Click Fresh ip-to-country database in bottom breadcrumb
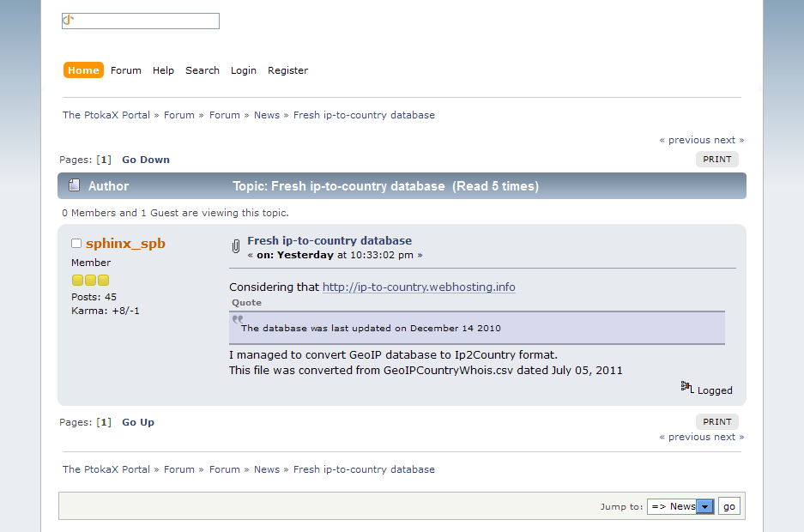The image size is (804, 532). point(364,469)
